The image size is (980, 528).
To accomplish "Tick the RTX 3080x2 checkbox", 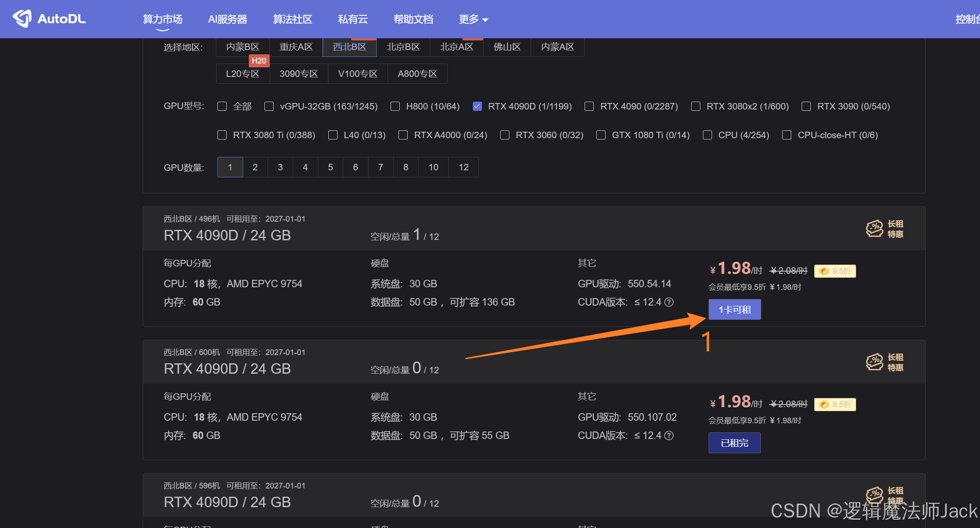I will coord(696,106).
